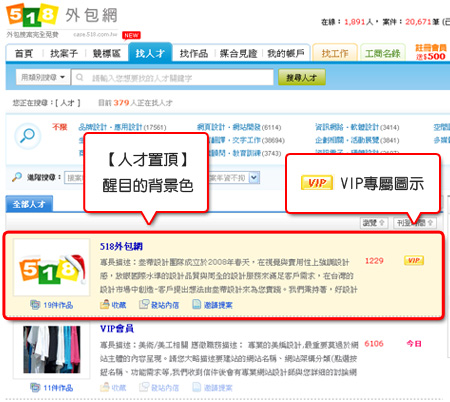Select the 不限 category filter
The image size is (450, 402).
(x=60, y=127)
